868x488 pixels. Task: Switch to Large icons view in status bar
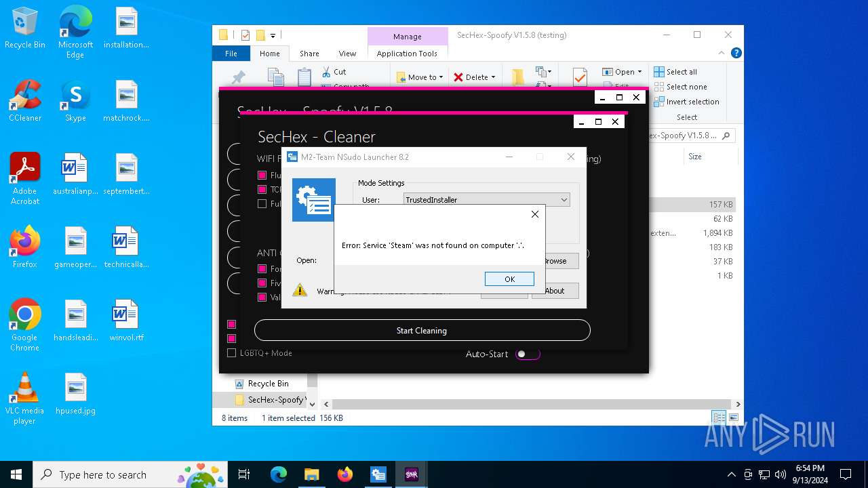(x=733, y=418)
